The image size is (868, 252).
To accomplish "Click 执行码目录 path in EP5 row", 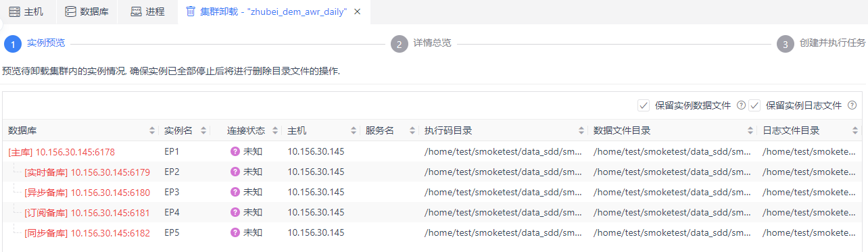I will coord(504,232).
